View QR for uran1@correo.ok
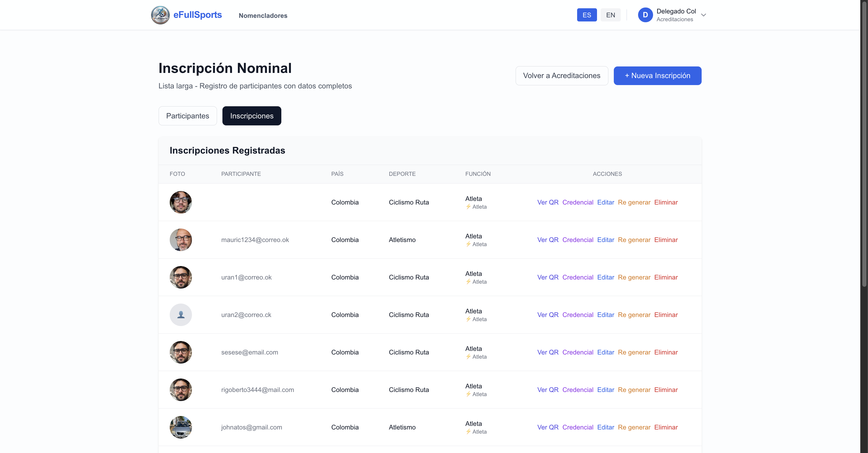 pyautogui.click(x=548, y=277)
